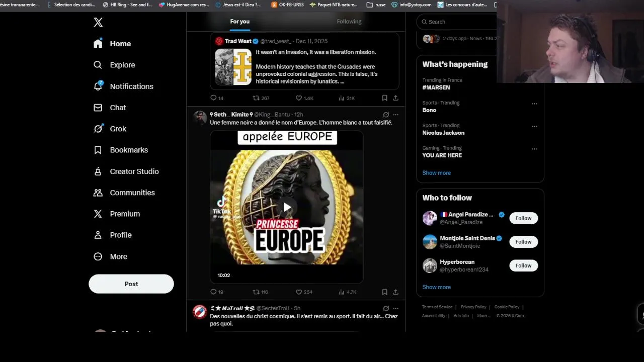
Task: Switch to the Following tab
Action: tap(349, 21)
